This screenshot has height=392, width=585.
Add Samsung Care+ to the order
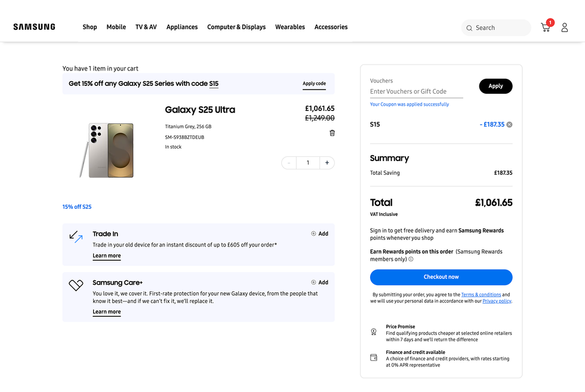(319, 283)
